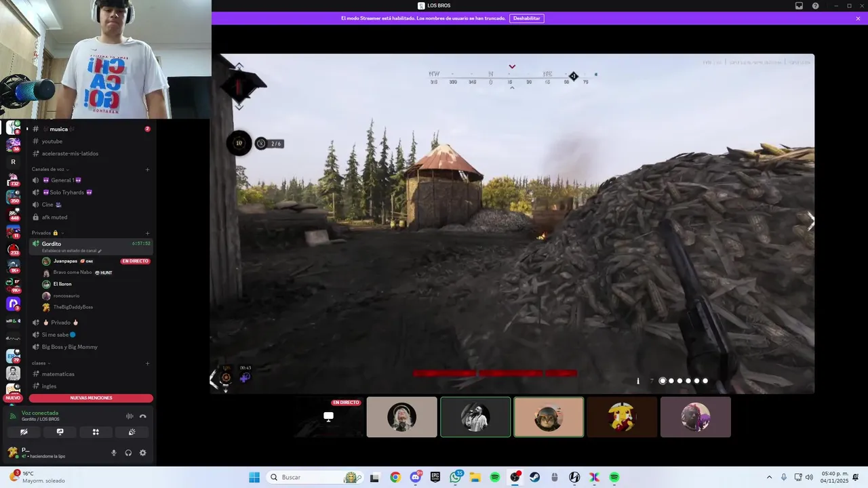Click Establece un estado de canal
The image size is (868, 488).
pos(71,251)
